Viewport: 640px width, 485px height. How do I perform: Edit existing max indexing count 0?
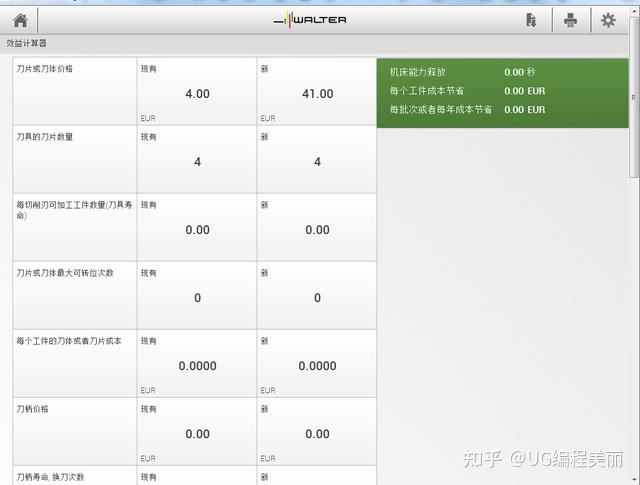197,296
